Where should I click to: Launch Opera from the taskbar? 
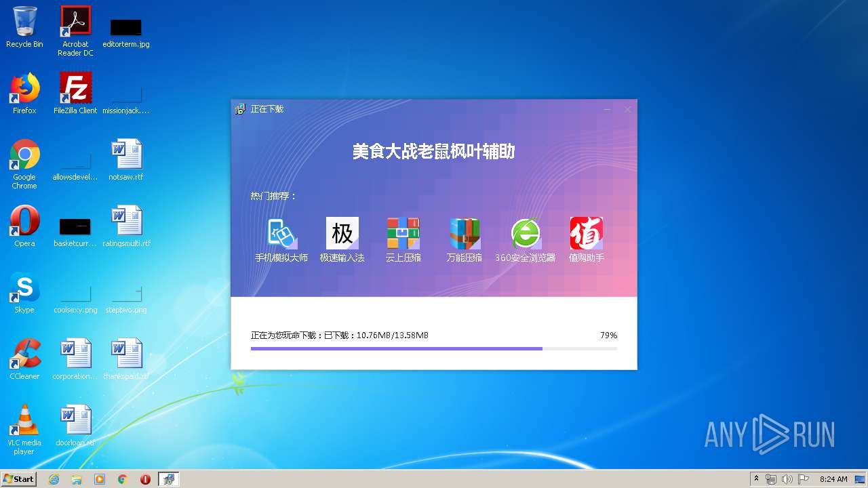click(x=145, y=479)
